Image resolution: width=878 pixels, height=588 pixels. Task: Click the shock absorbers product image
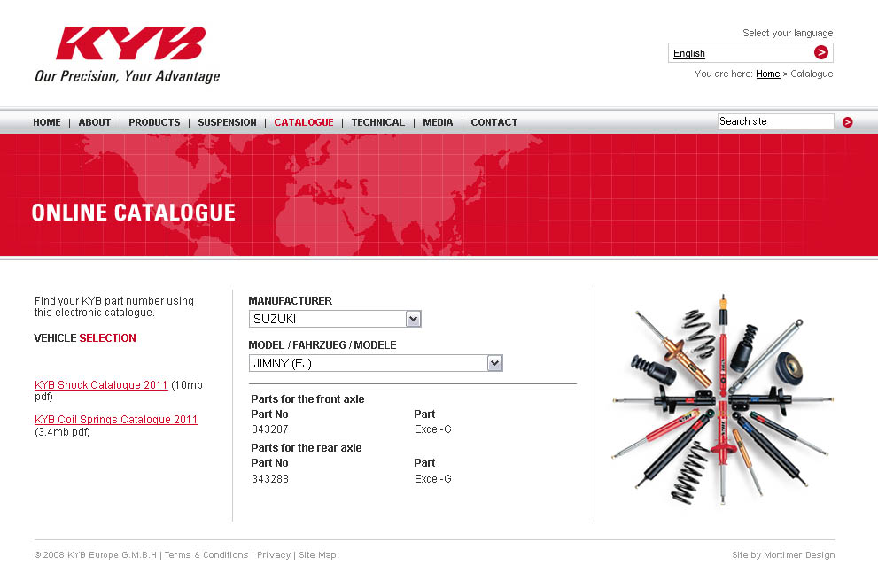pos(722,399)
